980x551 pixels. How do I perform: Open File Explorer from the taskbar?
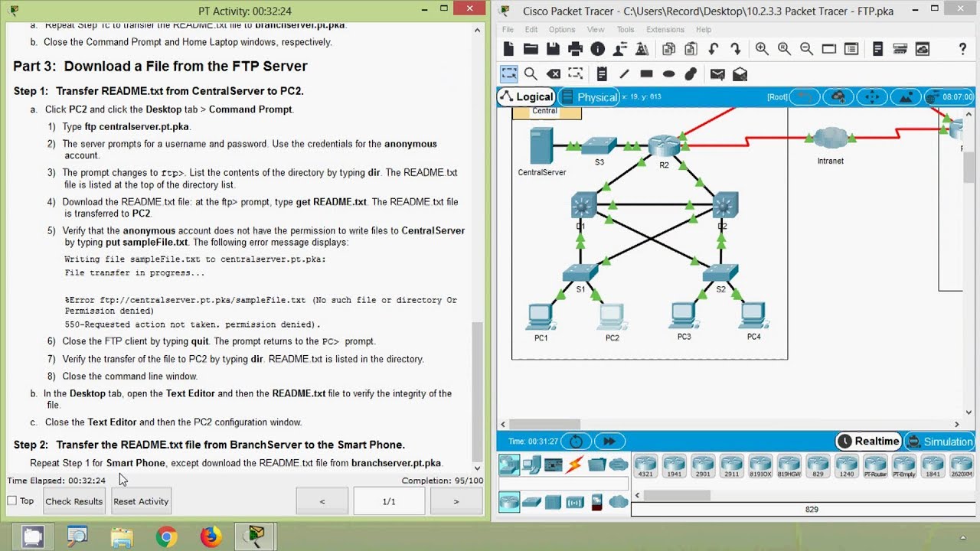click(x=122, y=536)
